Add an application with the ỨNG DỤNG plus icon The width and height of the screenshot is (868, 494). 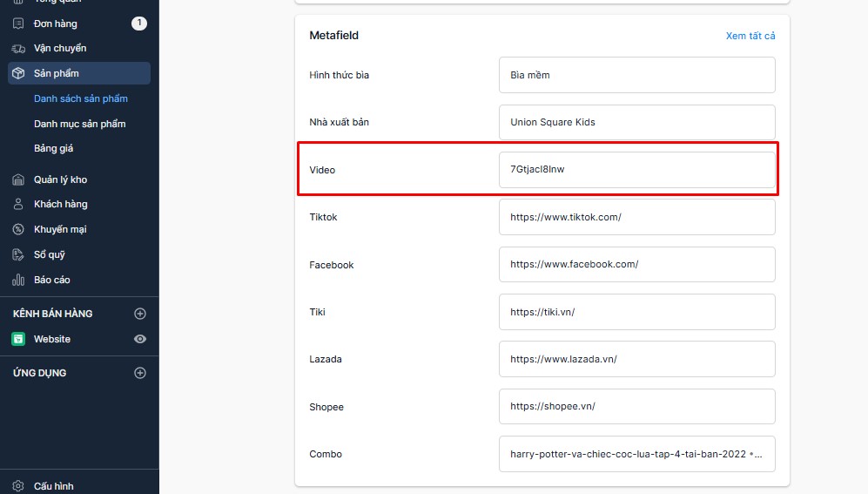[140, 373]
